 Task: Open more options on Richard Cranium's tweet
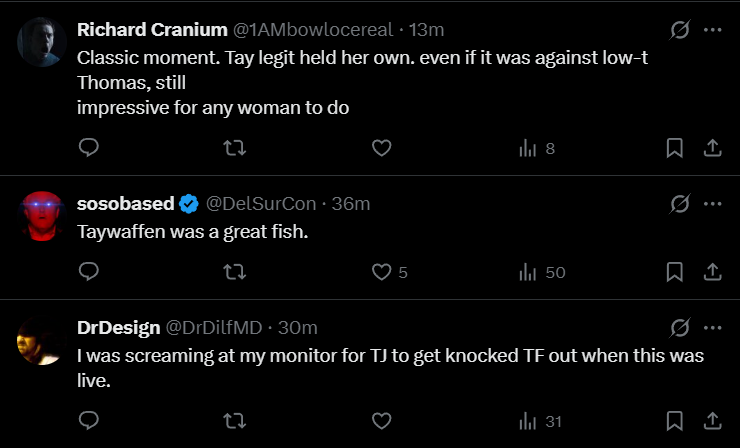[713, 30]
